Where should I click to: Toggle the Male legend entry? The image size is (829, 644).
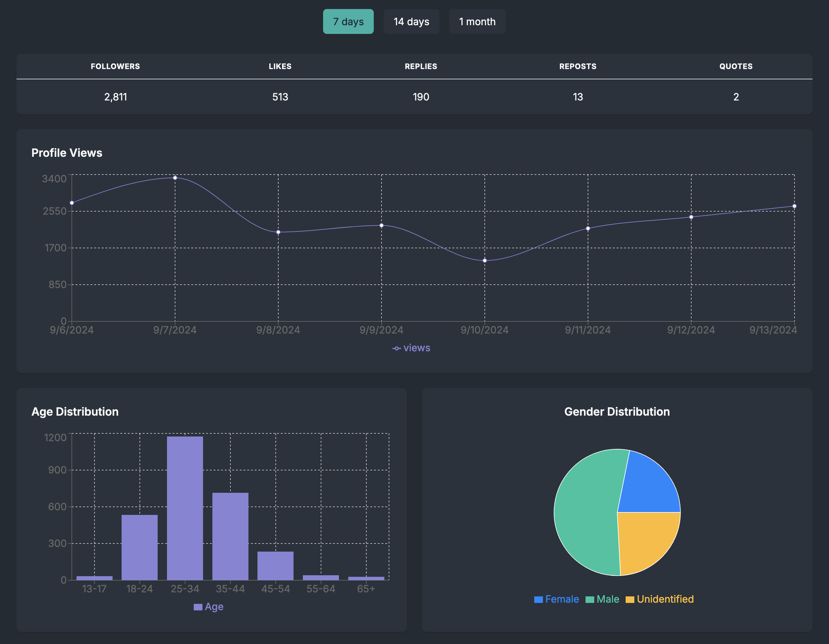click(x=602, y=599)
